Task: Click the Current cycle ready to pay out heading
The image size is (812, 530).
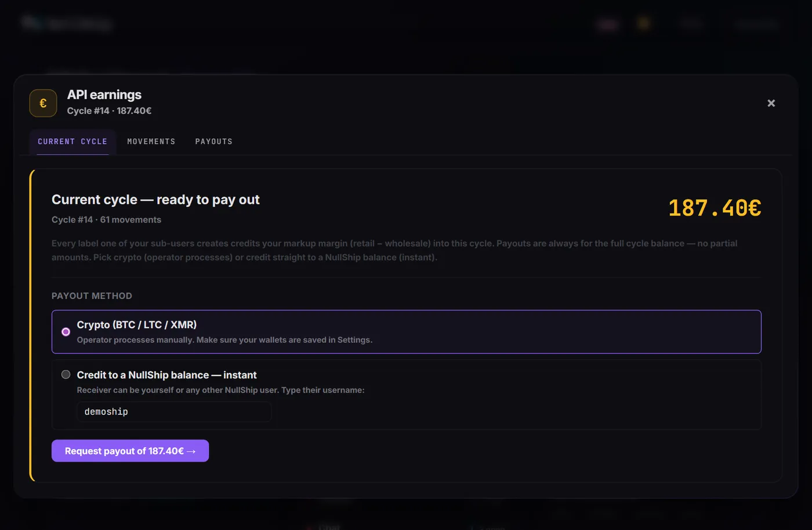Action: click(155, 200)
